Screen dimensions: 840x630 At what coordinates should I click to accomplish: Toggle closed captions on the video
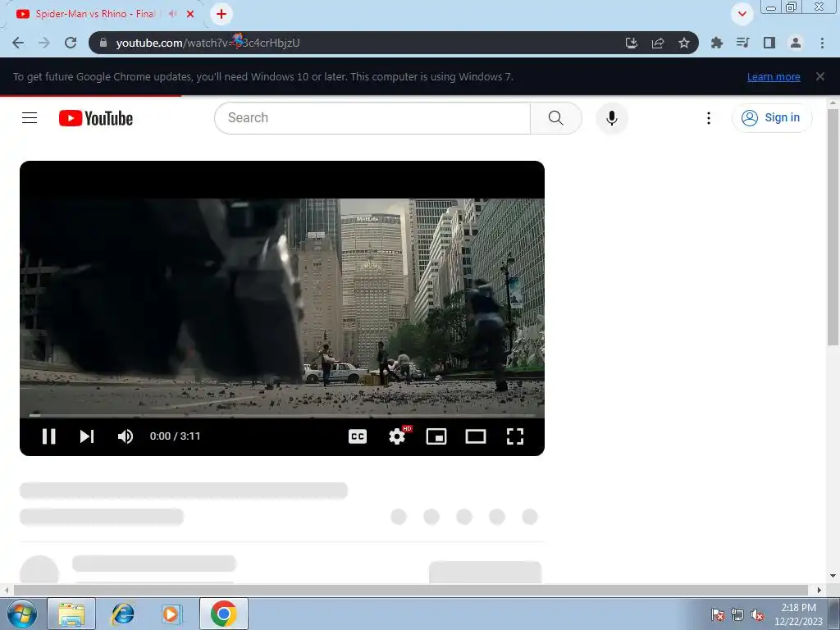(x=358, y=436)
